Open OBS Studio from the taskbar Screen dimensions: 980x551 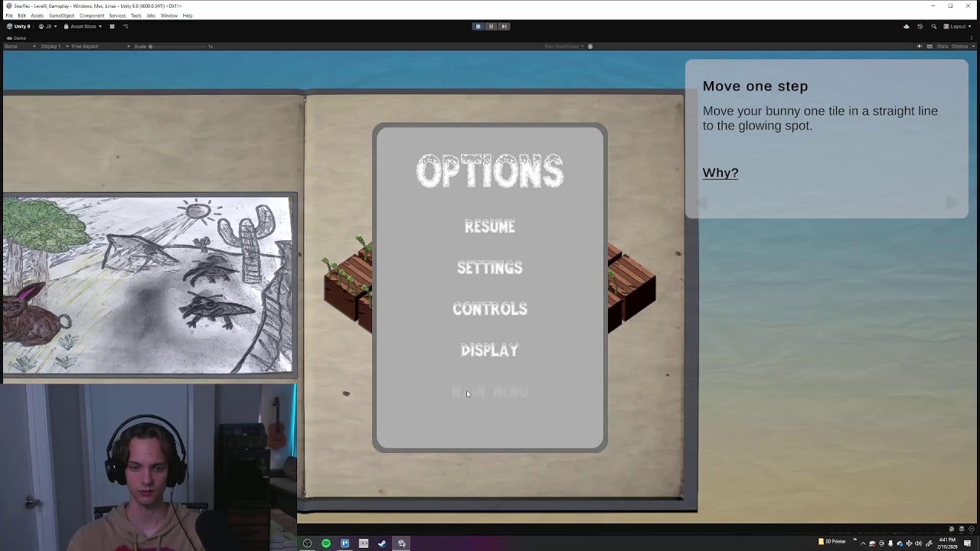[x=307, y=543]
